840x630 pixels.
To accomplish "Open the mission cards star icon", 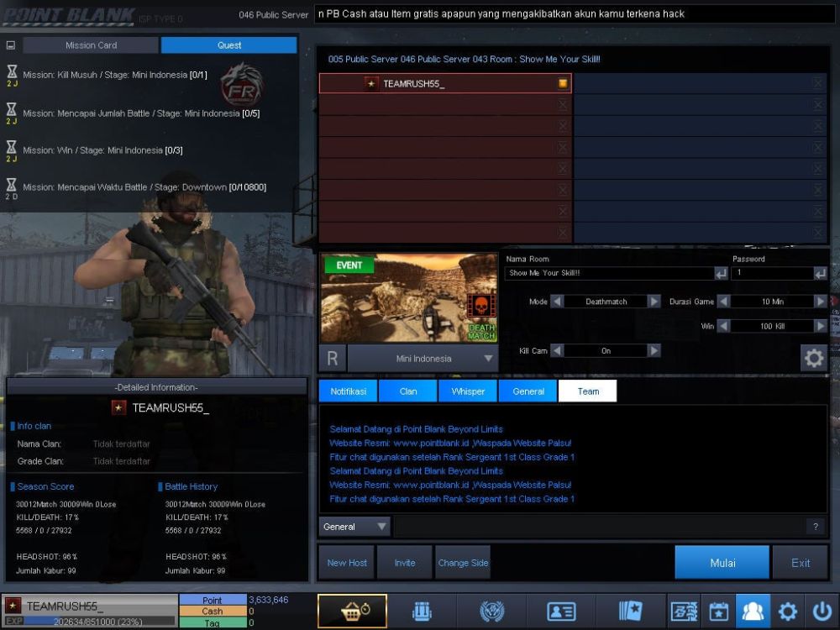I will tap(630, 611).
